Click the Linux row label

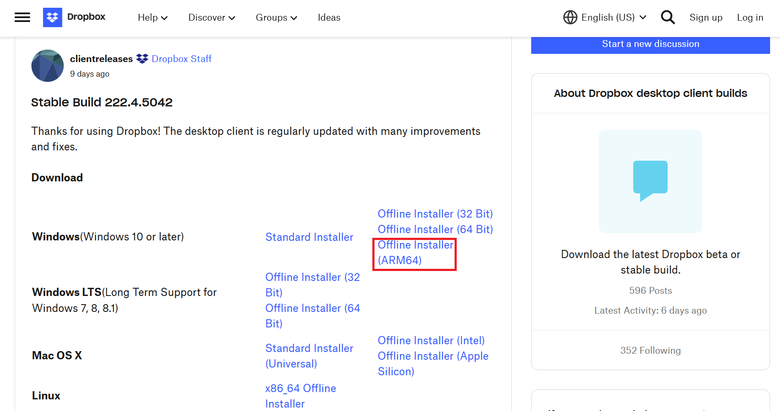click(x=46, y=396)
